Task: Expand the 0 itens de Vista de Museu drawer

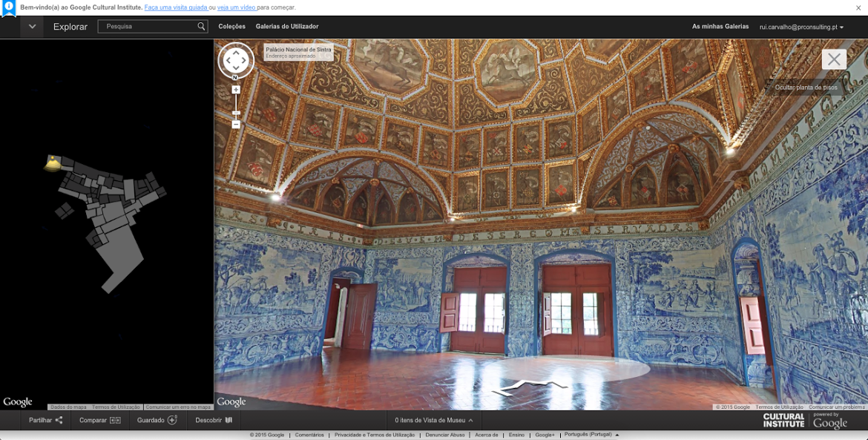Action: click(x=434, y=420)
